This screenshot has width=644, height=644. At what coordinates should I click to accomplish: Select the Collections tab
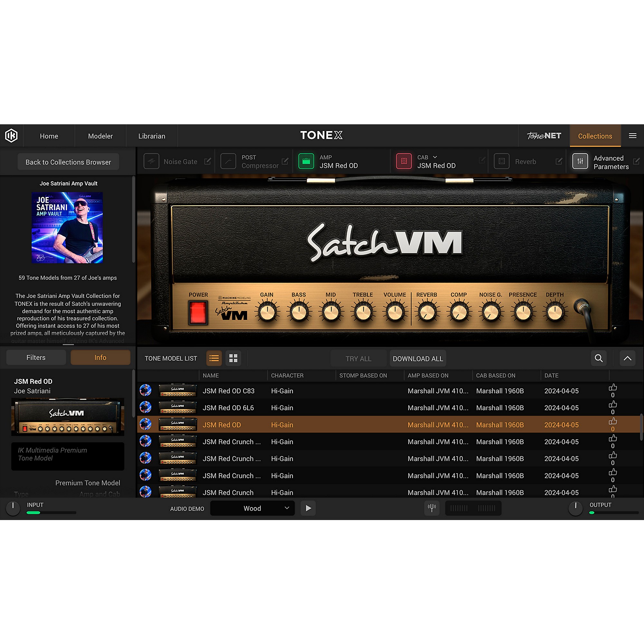595,136
